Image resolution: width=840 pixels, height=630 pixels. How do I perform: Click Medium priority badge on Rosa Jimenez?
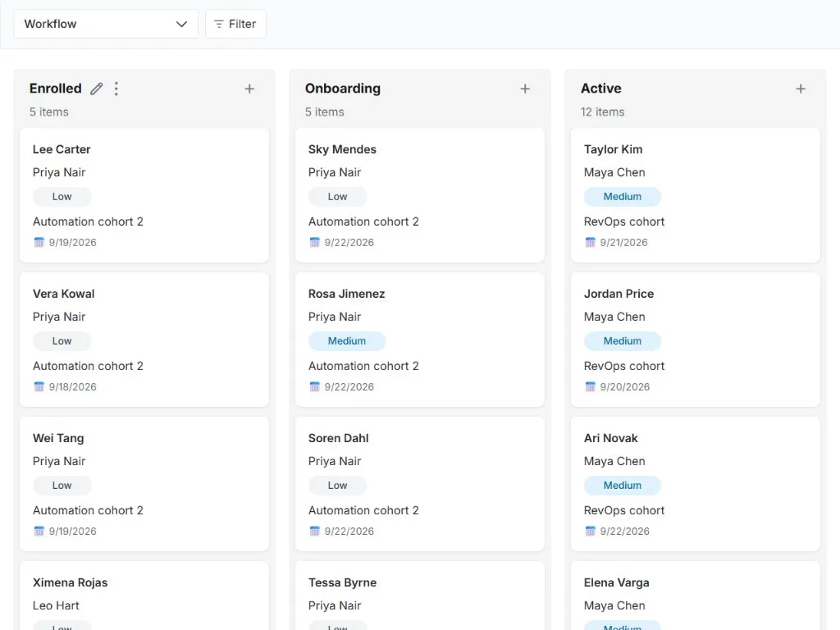click(347, 341)
